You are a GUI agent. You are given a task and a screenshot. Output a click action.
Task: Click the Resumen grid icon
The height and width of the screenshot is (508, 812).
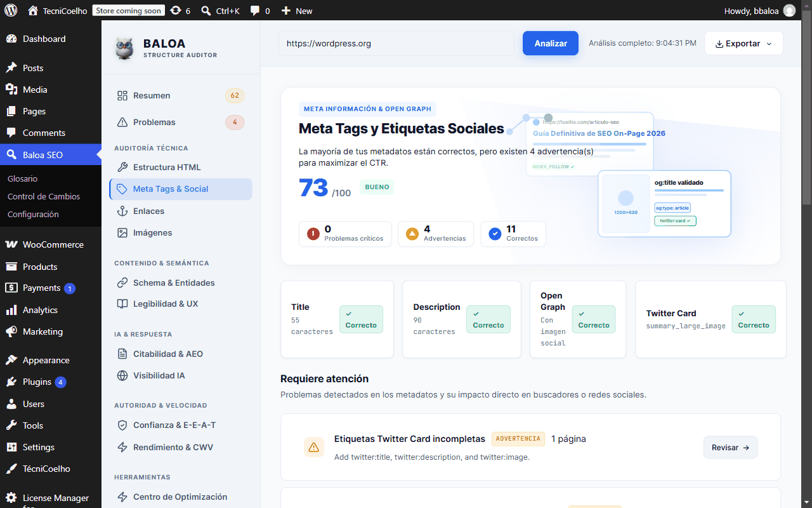(122, 95)
